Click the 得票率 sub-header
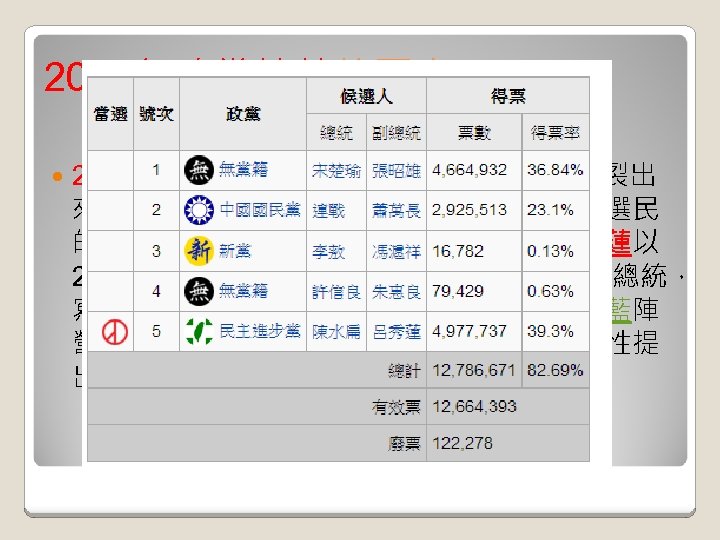The height and width of the screenshot is (540, 720). (x=555, y=133)
